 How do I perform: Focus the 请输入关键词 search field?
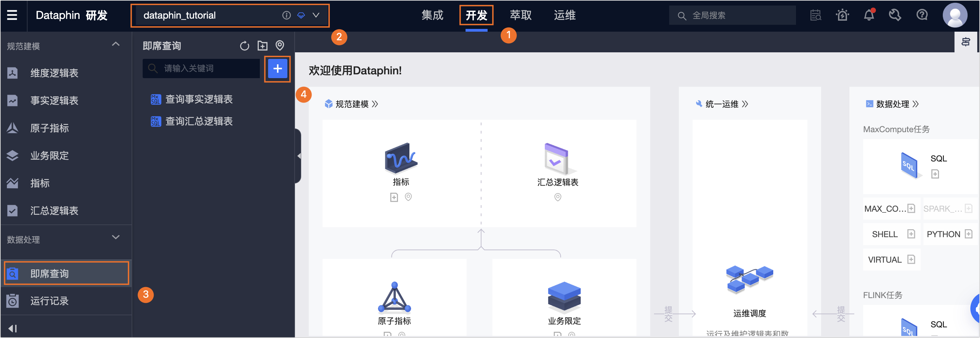point(201,68)
